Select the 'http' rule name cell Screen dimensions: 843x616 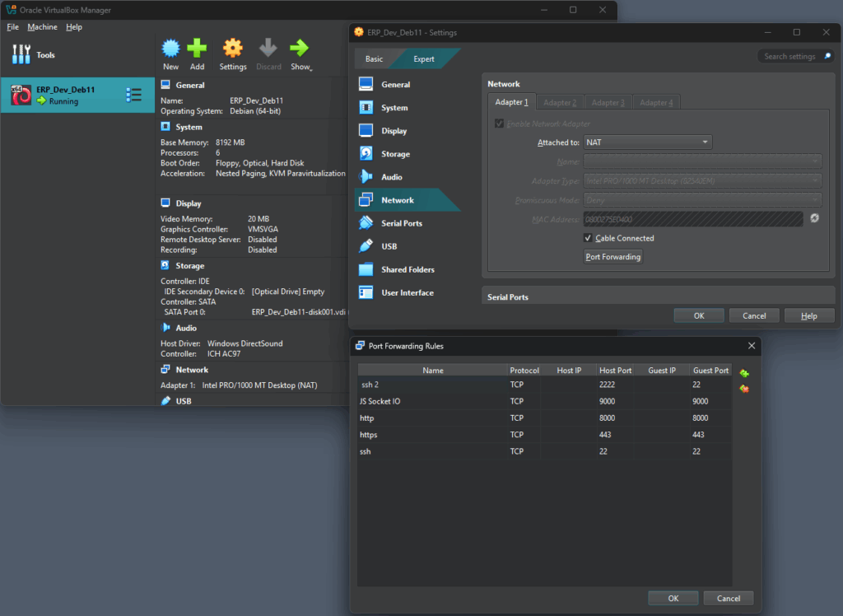(433, 418)
